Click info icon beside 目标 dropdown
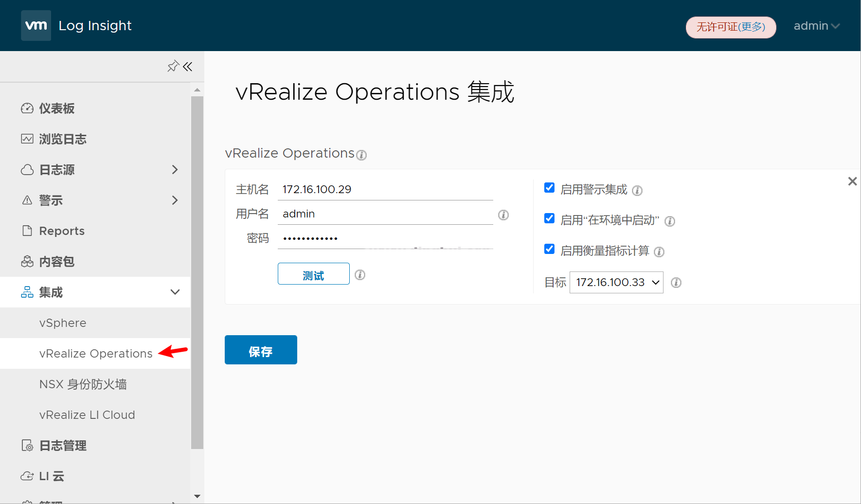This screenshot has width=861, height=504. [x=676, y=283]
